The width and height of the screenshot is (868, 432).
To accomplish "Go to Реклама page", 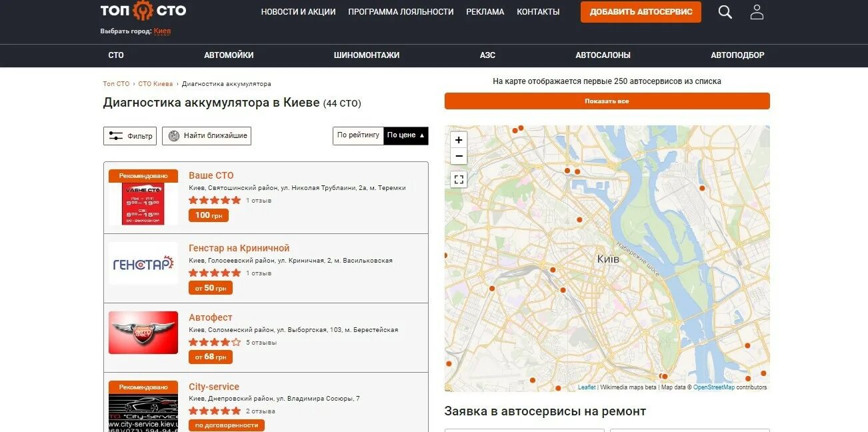I will (x=485, y=12).
